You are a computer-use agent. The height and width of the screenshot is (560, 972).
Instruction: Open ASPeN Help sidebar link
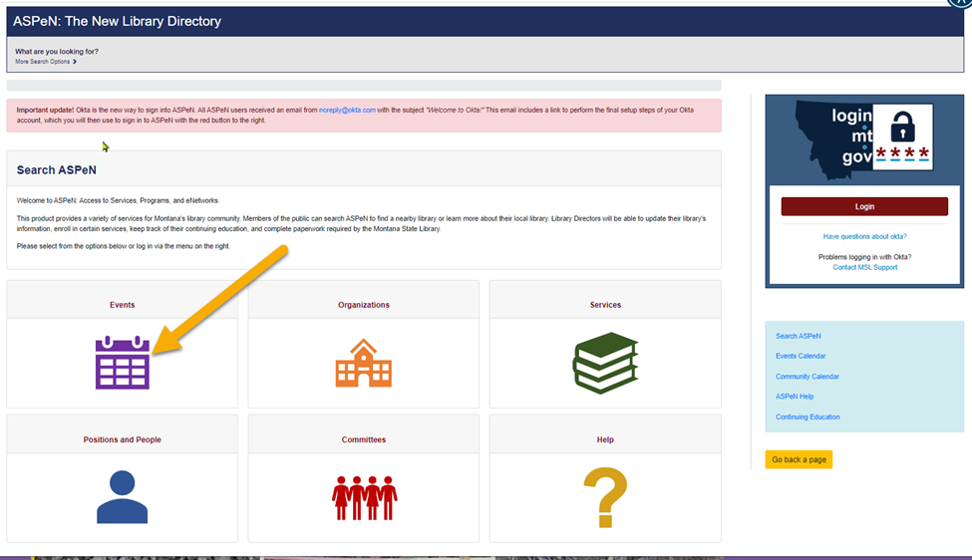795,397
